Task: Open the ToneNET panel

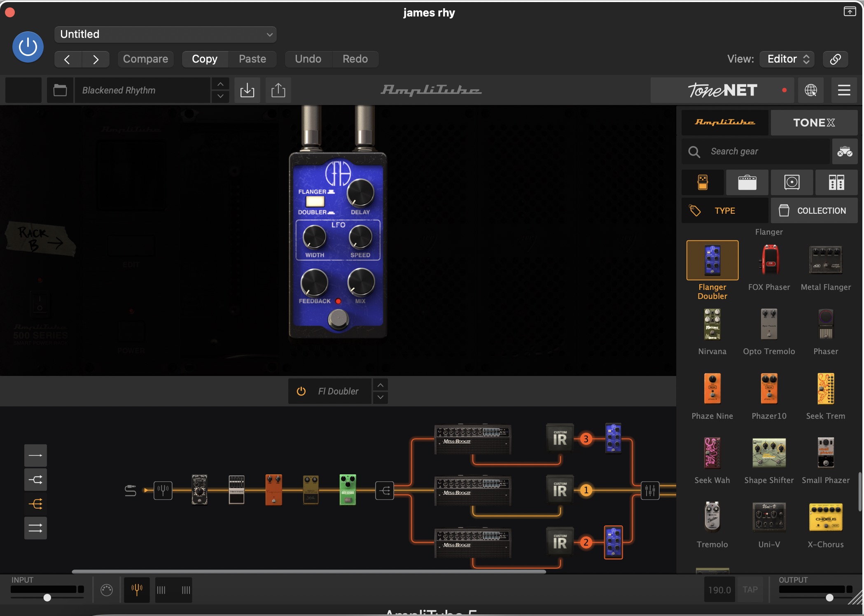Action: (723, 90)
